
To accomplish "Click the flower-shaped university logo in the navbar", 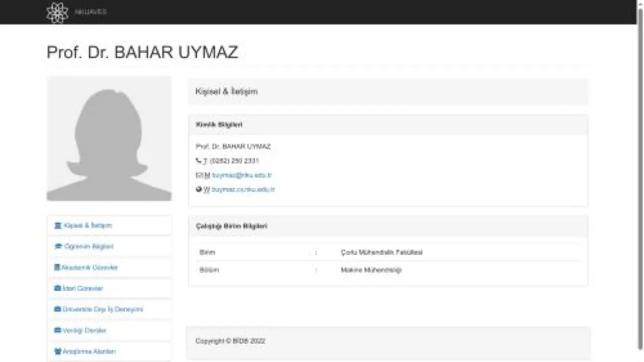I will point(57,13).
